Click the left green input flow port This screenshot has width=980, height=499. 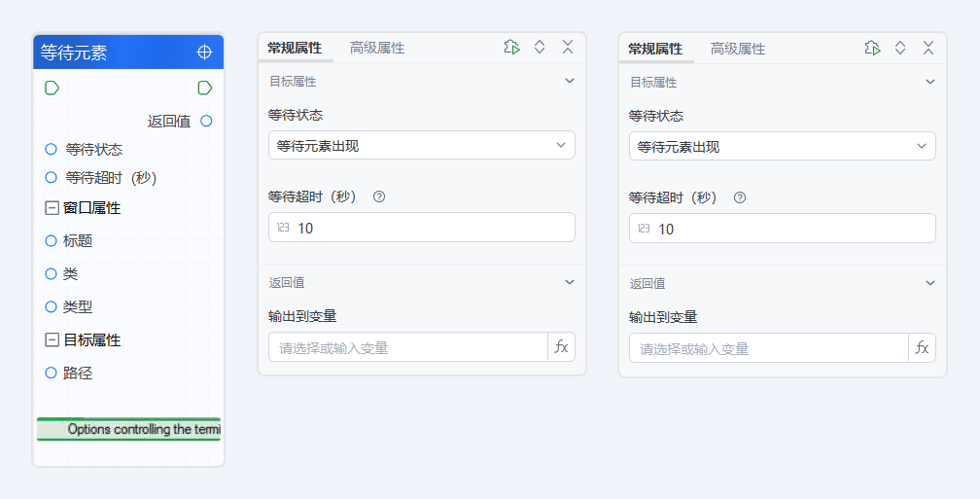click(x=52, y=89)
